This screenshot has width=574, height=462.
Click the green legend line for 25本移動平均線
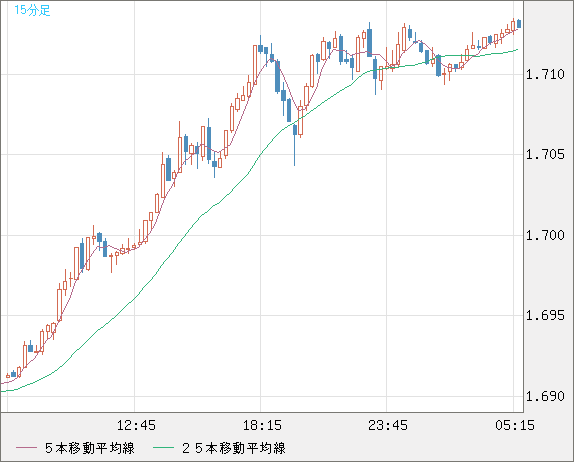coord(163,448)
